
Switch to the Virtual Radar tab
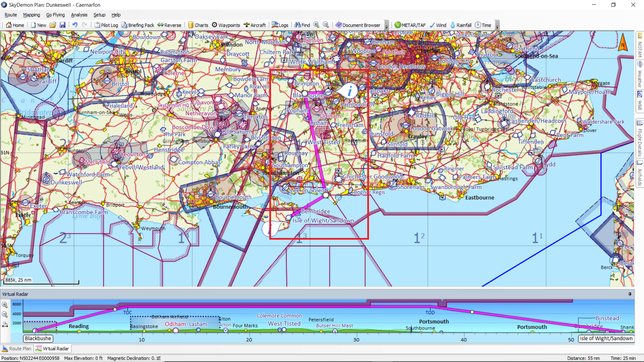(x=52, y=349)
